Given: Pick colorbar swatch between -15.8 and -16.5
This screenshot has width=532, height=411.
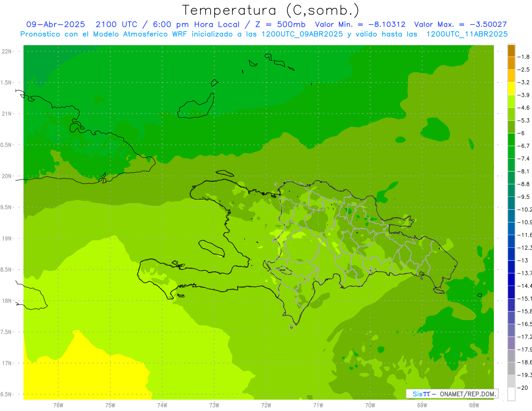Looking at the screenshot, I should pyautogui.click(x=511, y=318).
